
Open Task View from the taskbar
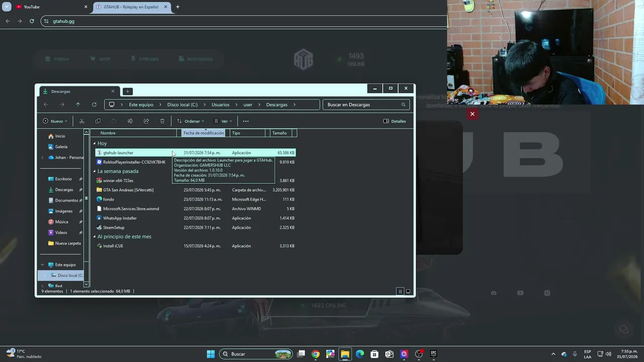tap(301, 354)
